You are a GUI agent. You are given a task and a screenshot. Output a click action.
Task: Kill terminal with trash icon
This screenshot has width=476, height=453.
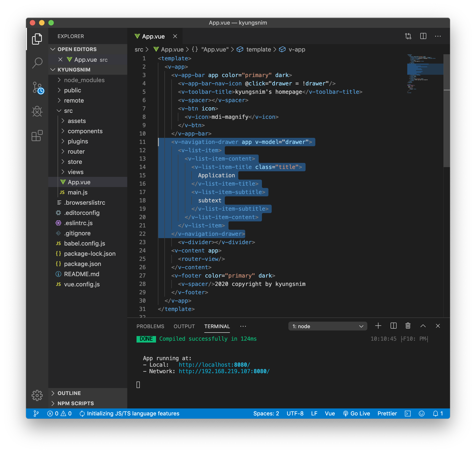point(408,326)
